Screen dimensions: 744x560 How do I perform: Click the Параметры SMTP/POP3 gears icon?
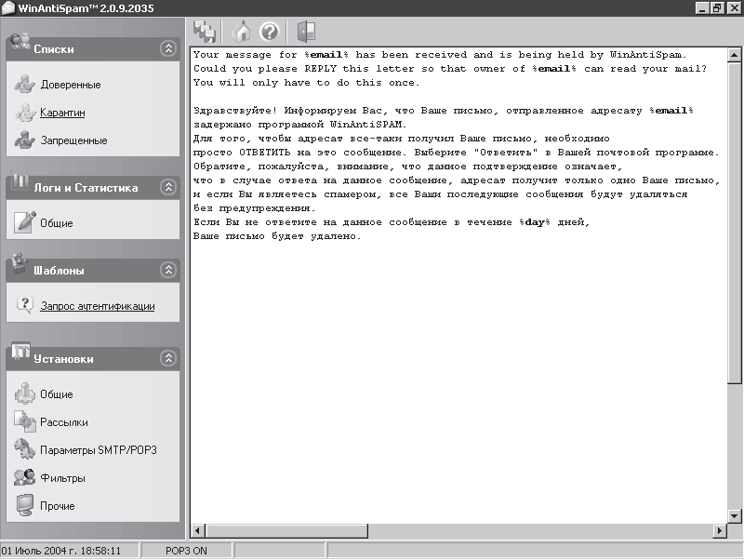tap(24, 449)
